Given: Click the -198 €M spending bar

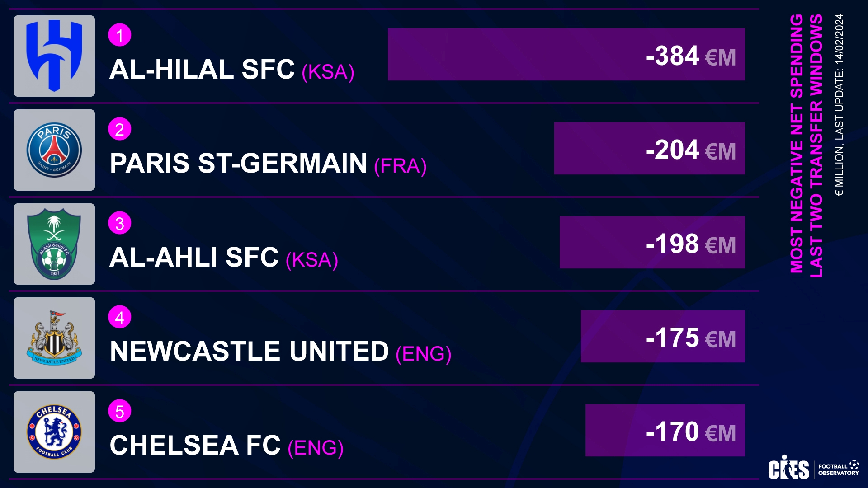Looking at the screenshot, I should click(x=652, y=242).
